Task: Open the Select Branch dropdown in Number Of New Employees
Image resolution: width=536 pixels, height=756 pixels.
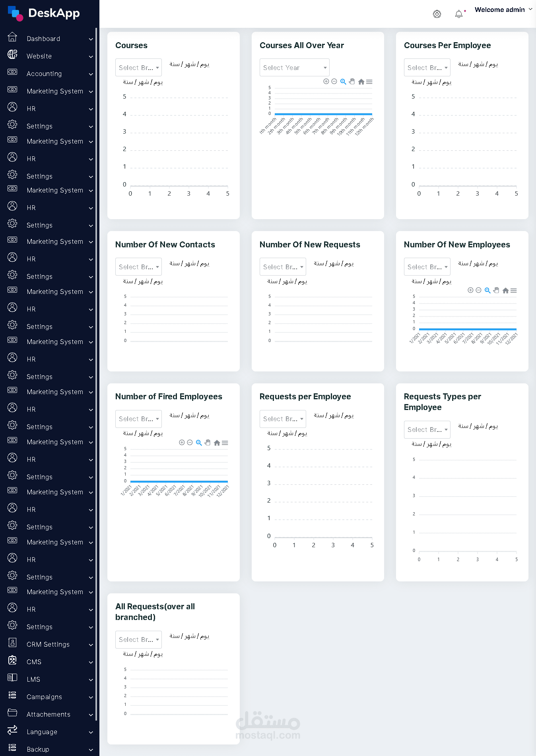Action: tap(427, 267)
